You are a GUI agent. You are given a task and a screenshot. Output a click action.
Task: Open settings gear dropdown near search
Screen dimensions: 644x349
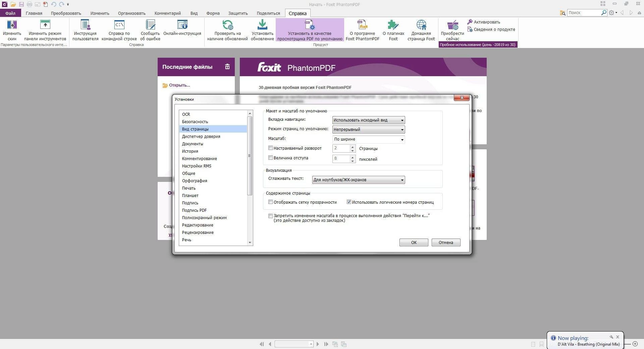tap(613, 13)
